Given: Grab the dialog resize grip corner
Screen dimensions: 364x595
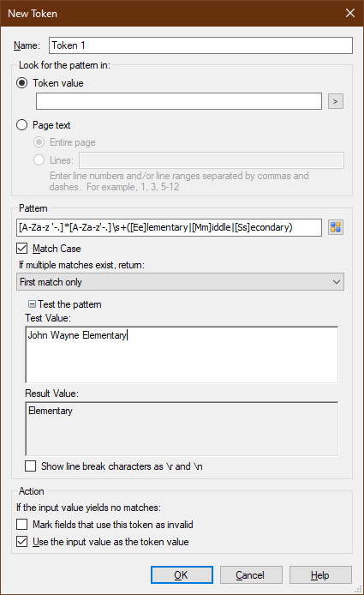Looking at the screenshot, I should [358, 589].
